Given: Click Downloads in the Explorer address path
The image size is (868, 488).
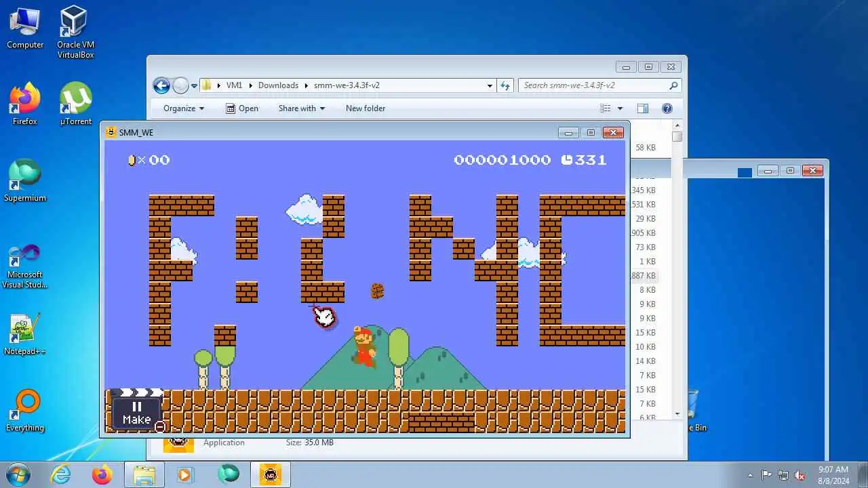Looking at the screenshot, I should tap(278, 85).
